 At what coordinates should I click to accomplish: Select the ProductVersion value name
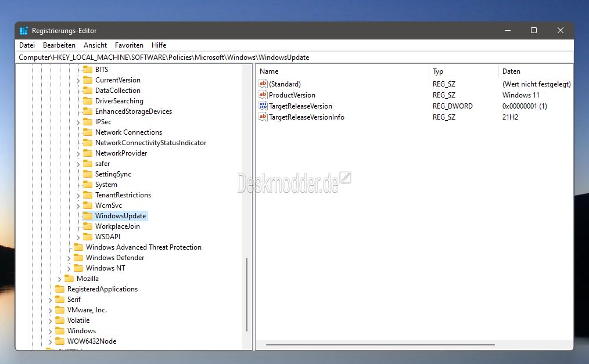click(292, 95)
